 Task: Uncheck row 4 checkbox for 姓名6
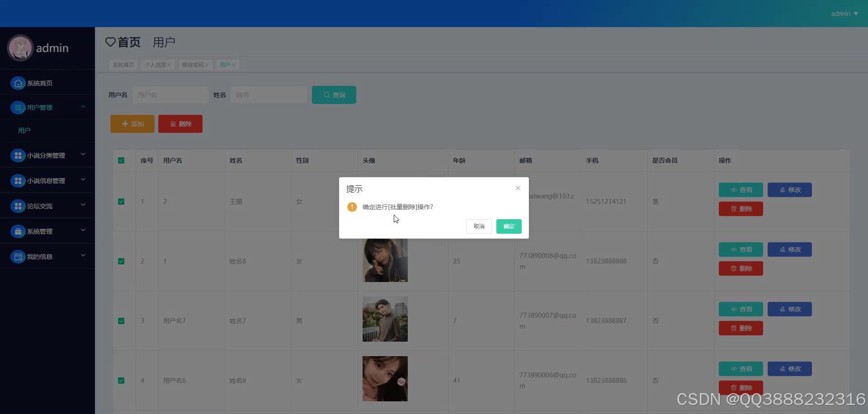pyautogui.click(x=121, y=381)
